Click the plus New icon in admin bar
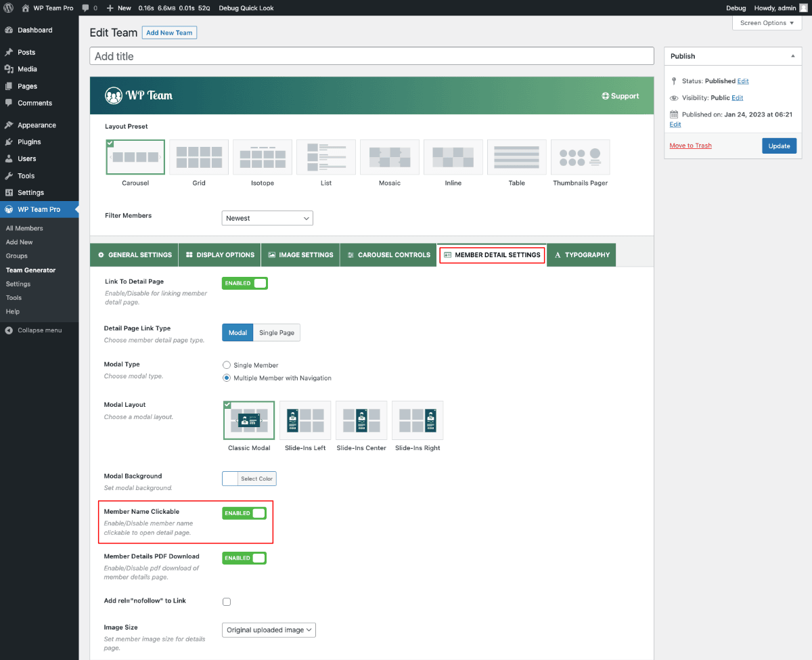 (110, 8)
